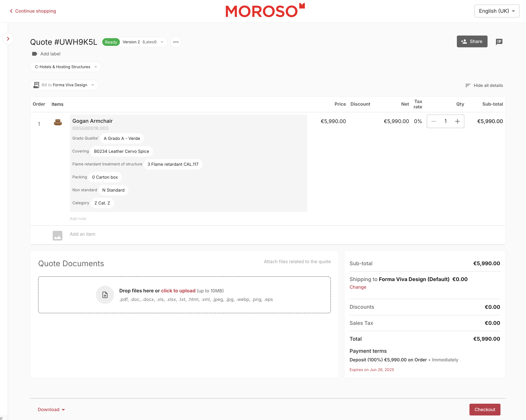Open the Bill to Forma Viva Design dropdown
The width and height of the screenshot is (526, 420).
[64, 85]
